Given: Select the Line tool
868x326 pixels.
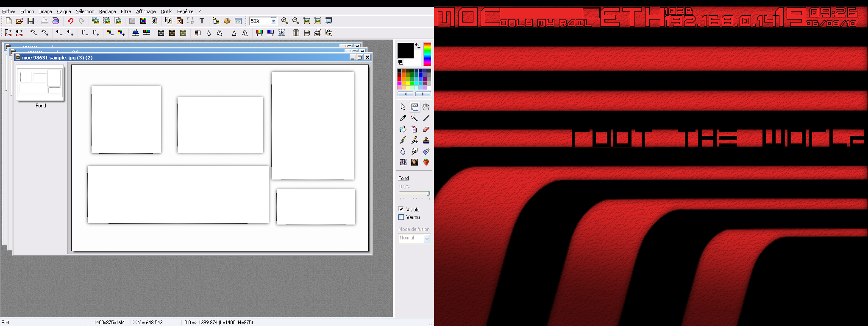Looking at the screenshot, I should [x=426, y=118].
